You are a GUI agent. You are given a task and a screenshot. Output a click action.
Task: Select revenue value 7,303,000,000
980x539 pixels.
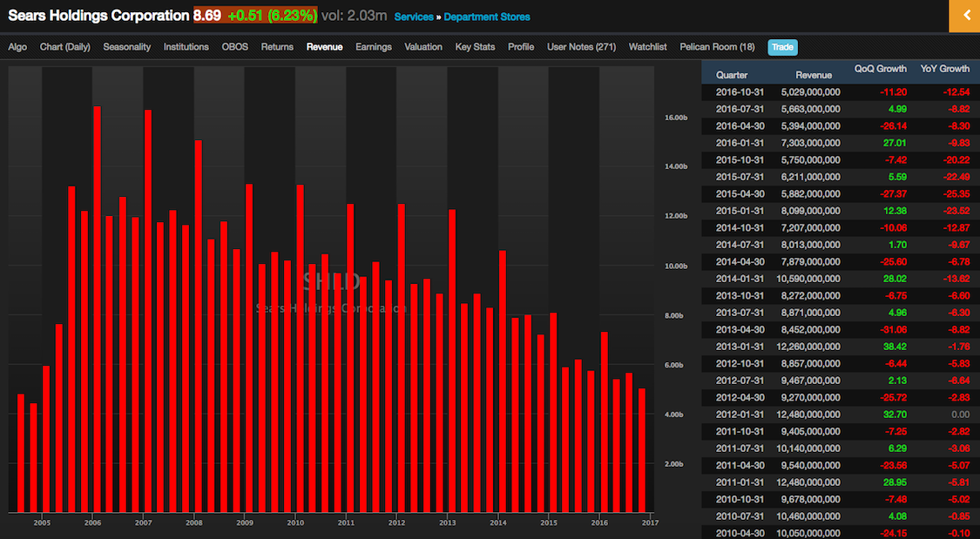point(811,143)
